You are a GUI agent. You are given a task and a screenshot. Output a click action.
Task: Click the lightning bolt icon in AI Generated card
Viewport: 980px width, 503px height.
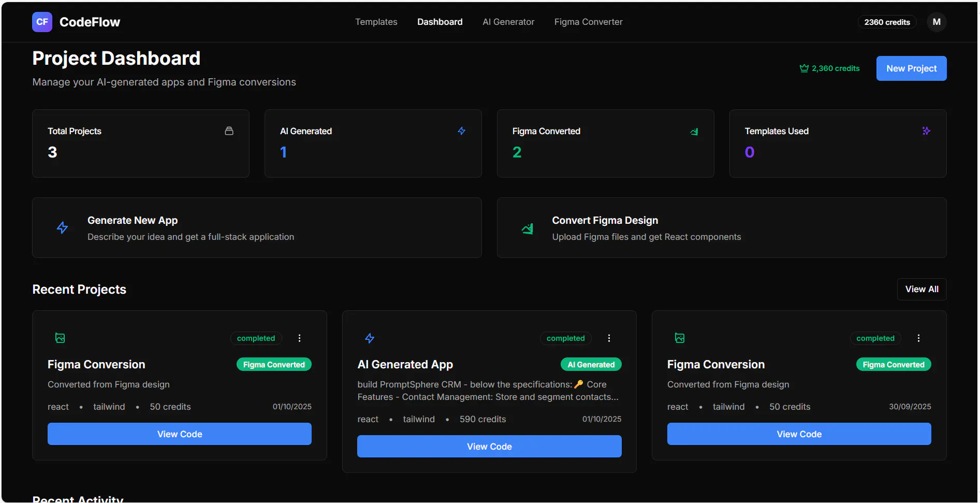click(462, 131)
